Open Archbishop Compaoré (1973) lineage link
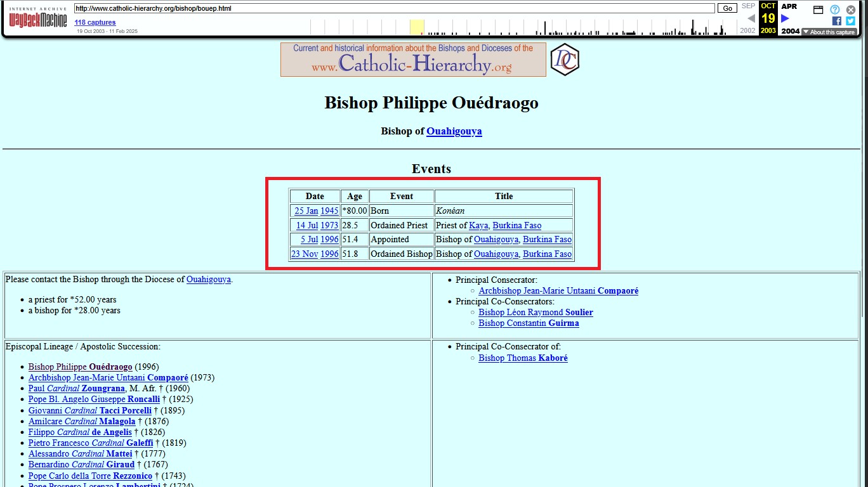Viewport: 868px width, 487px height. tap(109, 377)
